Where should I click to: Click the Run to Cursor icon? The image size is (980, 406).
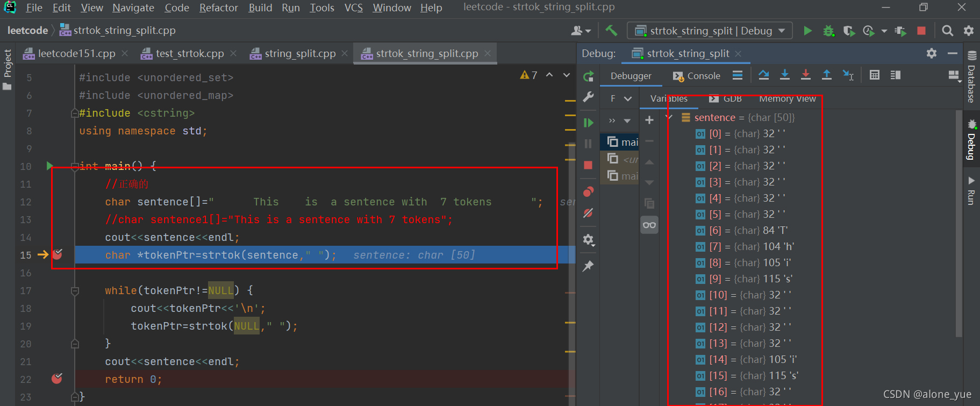848,75
